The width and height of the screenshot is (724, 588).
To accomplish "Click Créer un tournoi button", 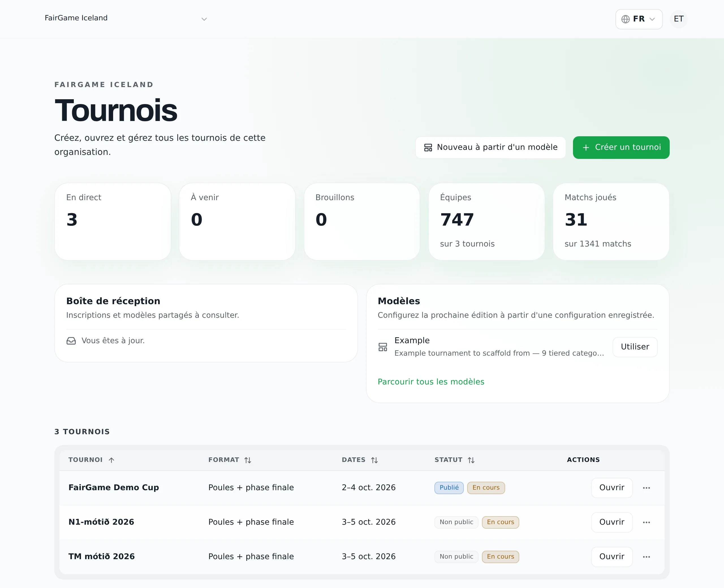I will (621, 147).
